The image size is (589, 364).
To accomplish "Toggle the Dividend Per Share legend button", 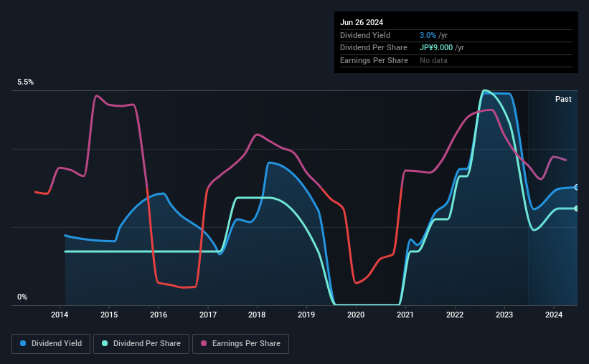I will (x=141, y=344).
